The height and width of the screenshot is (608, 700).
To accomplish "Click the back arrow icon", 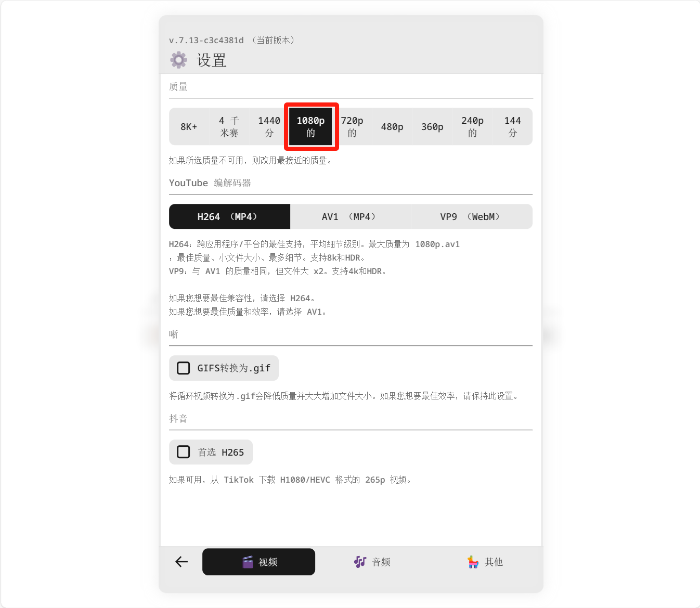I will (182, 562).
